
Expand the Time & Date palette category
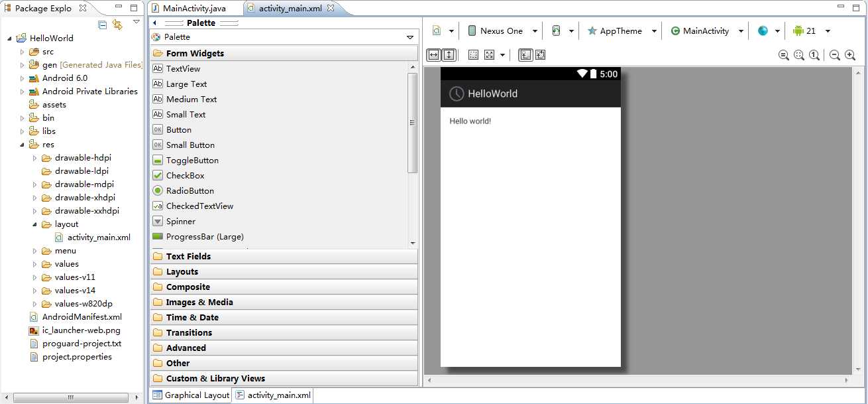[x=284, y=317]
